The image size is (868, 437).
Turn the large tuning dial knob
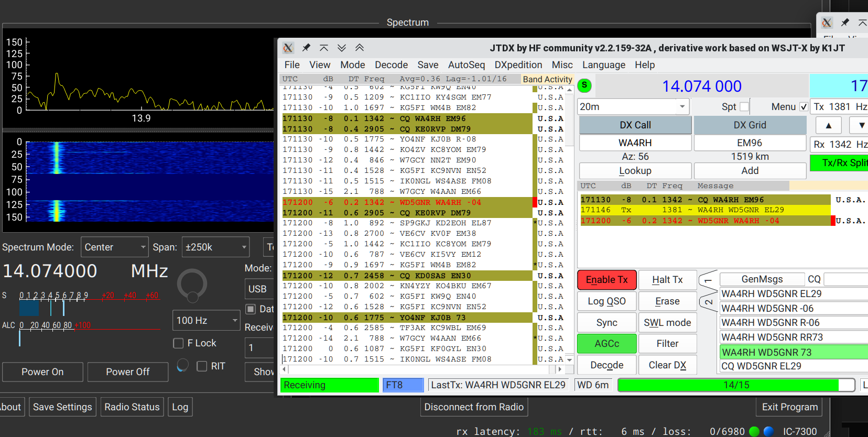coord(192,285)
